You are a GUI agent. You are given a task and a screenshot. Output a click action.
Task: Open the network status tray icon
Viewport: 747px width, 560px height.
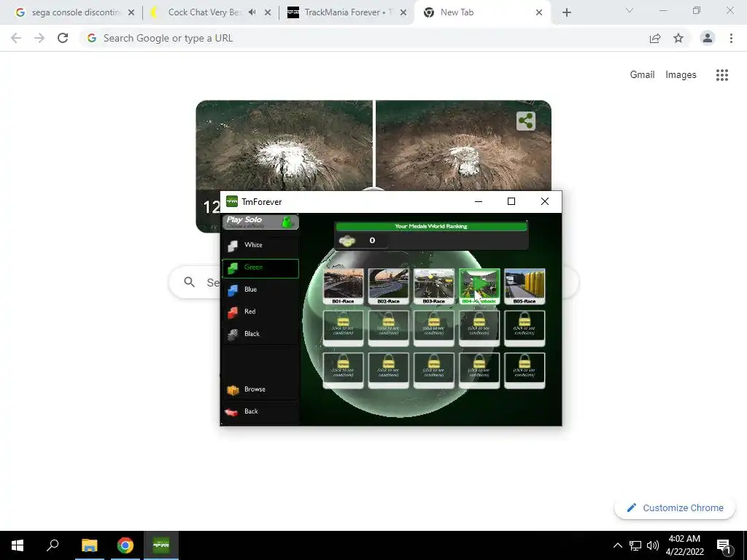635,545
